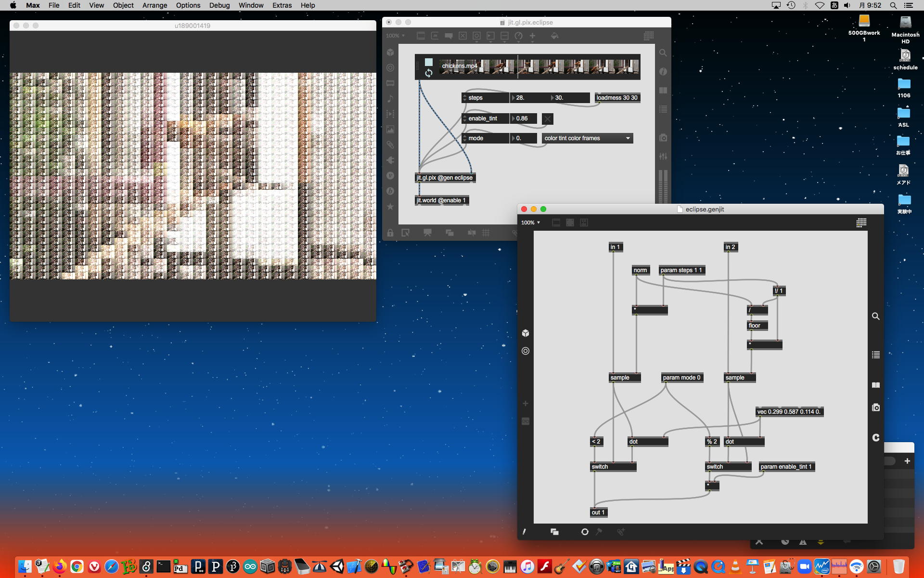Open the Extras menu
Viewport: 924px width, 578px height.
[282, 5]
